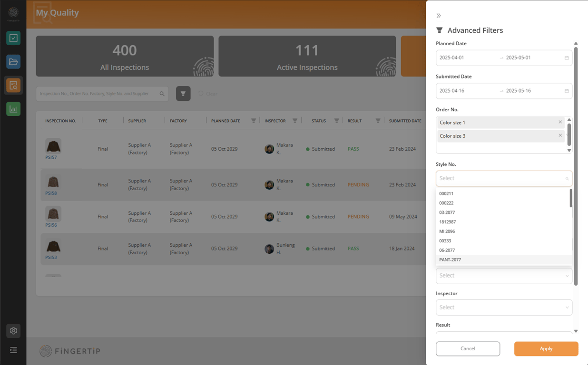Open inspection PSI53 link
The image size is (588, 365).
tap(51, 258)
